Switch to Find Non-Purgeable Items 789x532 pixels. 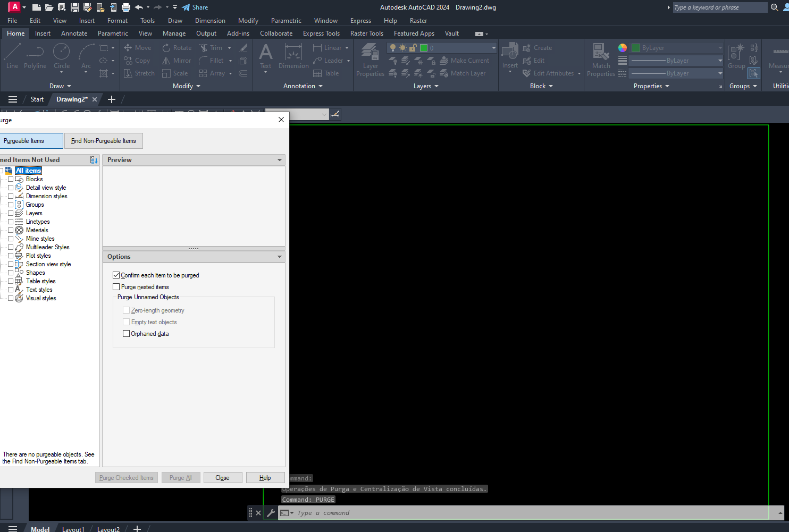pyautogui.click(x=104, y=141)
